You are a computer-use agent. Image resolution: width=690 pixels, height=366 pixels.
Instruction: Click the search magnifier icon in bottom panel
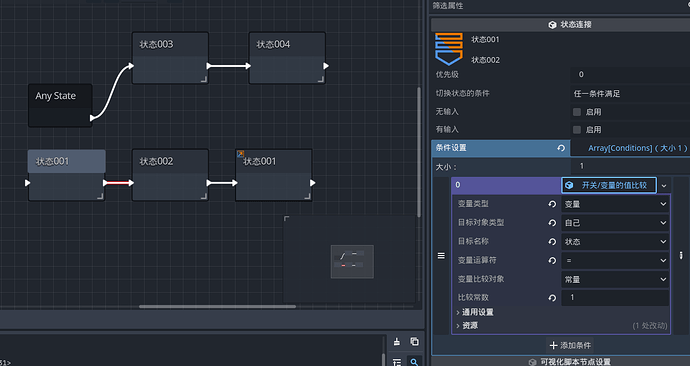(414, 362)
